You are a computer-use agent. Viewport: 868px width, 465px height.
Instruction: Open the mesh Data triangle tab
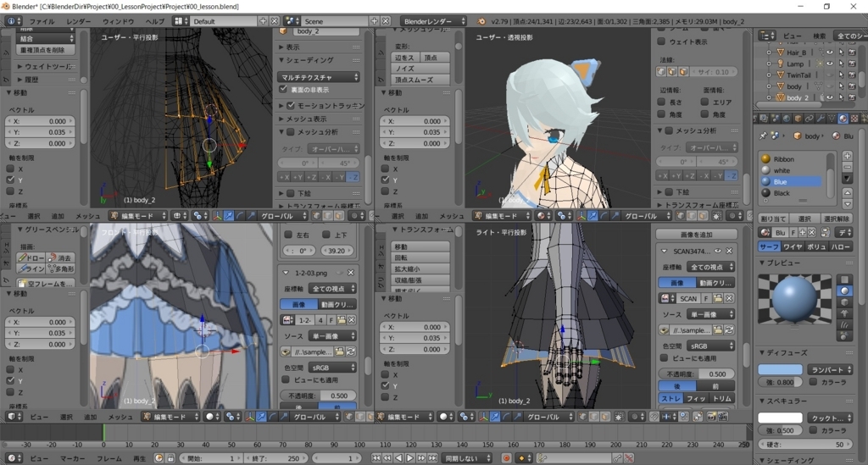pyautogui.click(x=832, y=119)
